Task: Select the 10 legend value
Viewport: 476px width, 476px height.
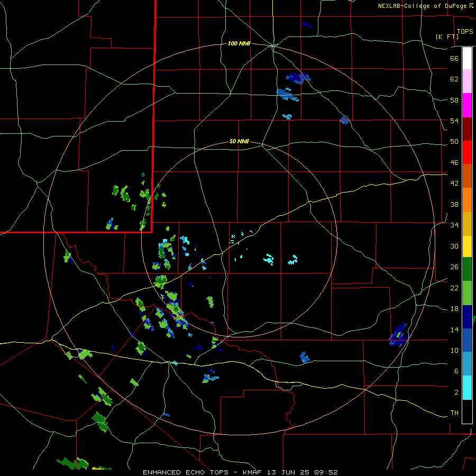Action: [454, 350]
